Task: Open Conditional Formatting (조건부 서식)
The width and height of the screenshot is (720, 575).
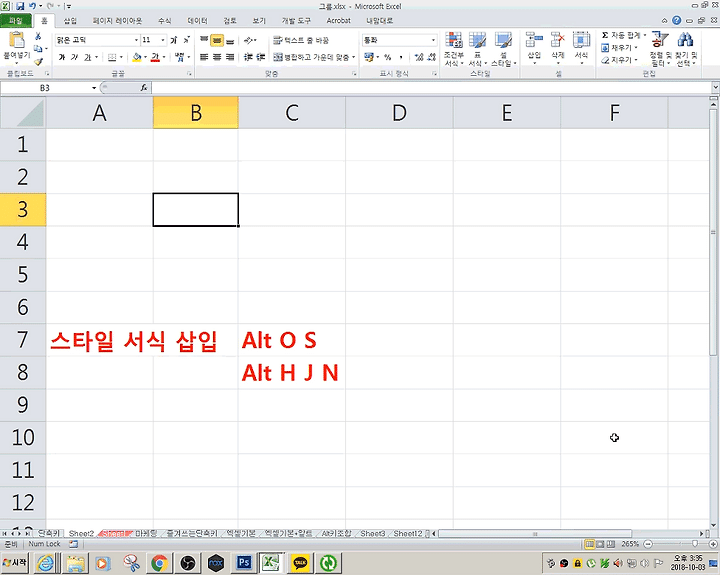Action: tap(453, 49)
